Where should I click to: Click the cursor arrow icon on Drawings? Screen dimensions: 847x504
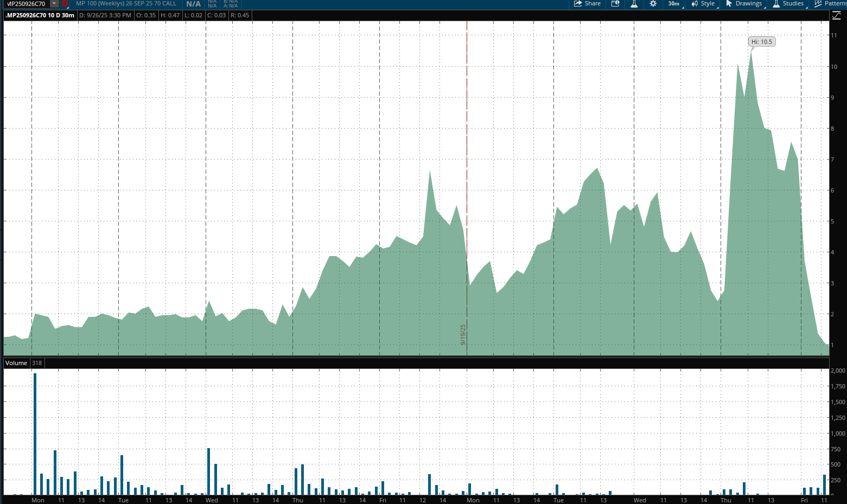729,4
